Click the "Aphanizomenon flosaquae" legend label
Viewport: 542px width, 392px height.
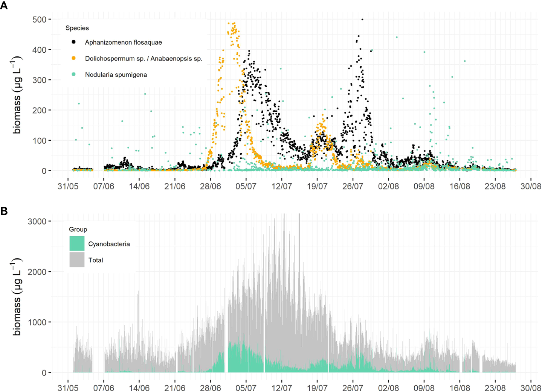[x=123, y=43]
